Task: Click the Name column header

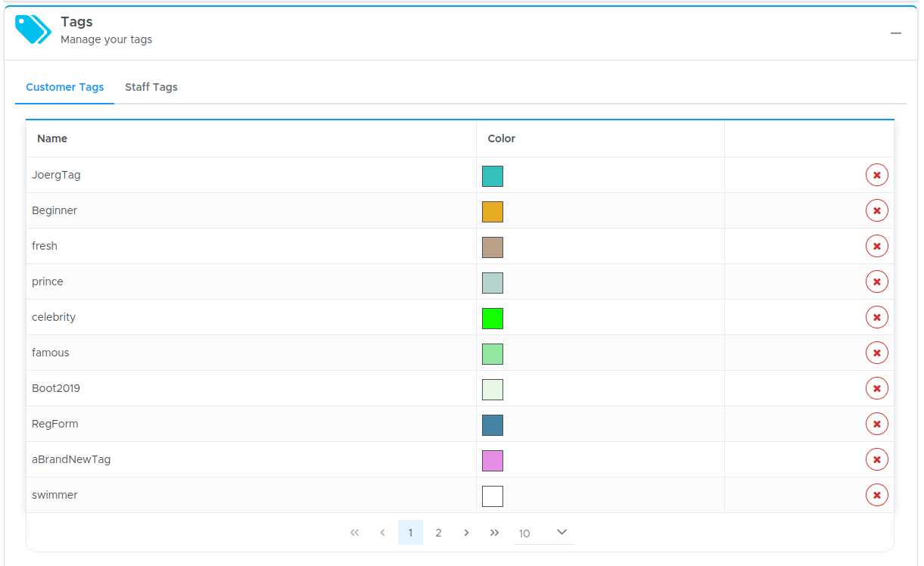Action: coord(251,138)
